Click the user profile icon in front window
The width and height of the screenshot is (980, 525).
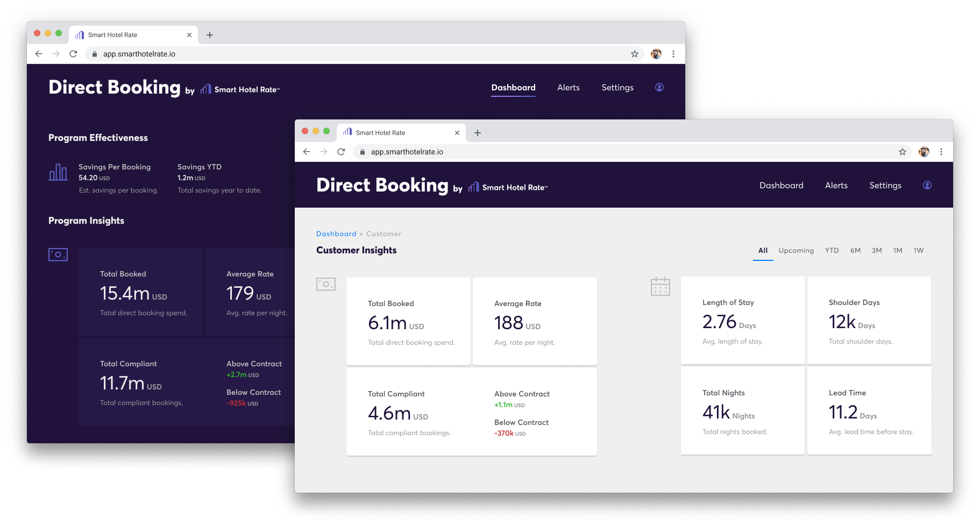click(x=927, y=185)
